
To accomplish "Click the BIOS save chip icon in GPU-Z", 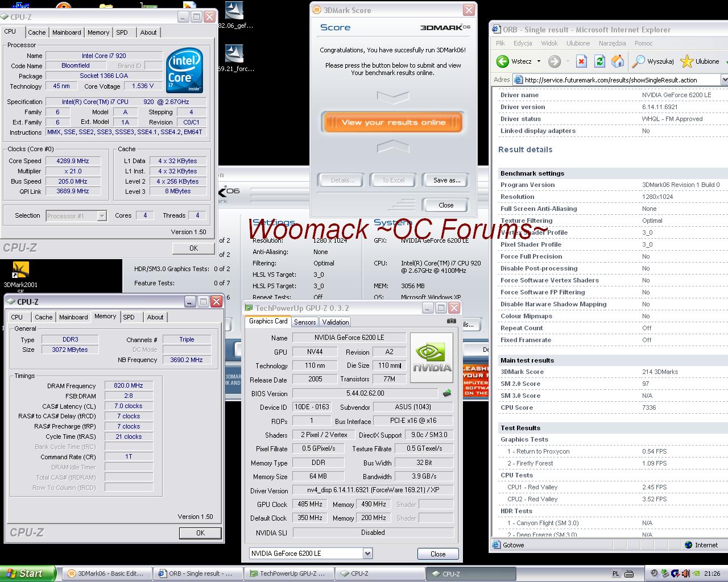I will [x=447, y=393].
